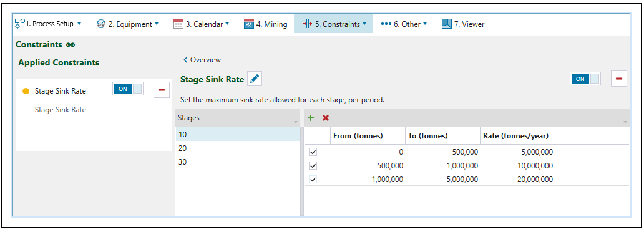Click the rate 10,000,000 cell
The width and height of the screenshot is (644, 232).
coord(517,165)
